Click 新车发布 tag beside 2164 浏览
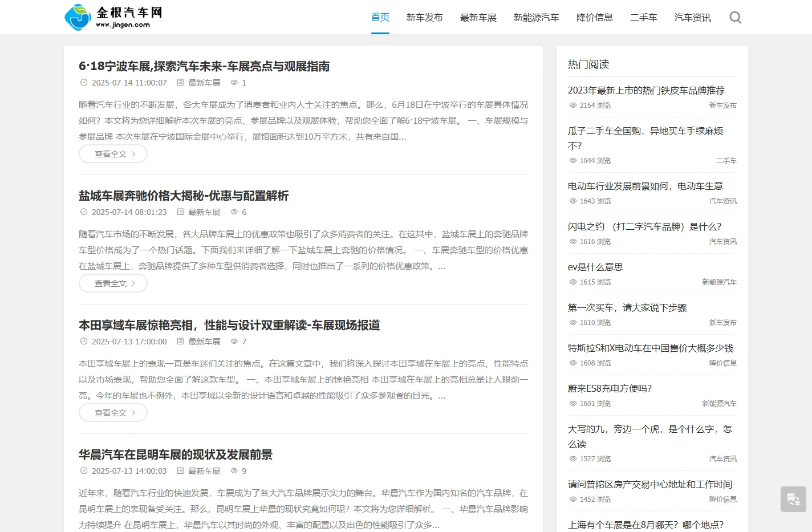The image size is (812, 532). click(x=722, y=105)
